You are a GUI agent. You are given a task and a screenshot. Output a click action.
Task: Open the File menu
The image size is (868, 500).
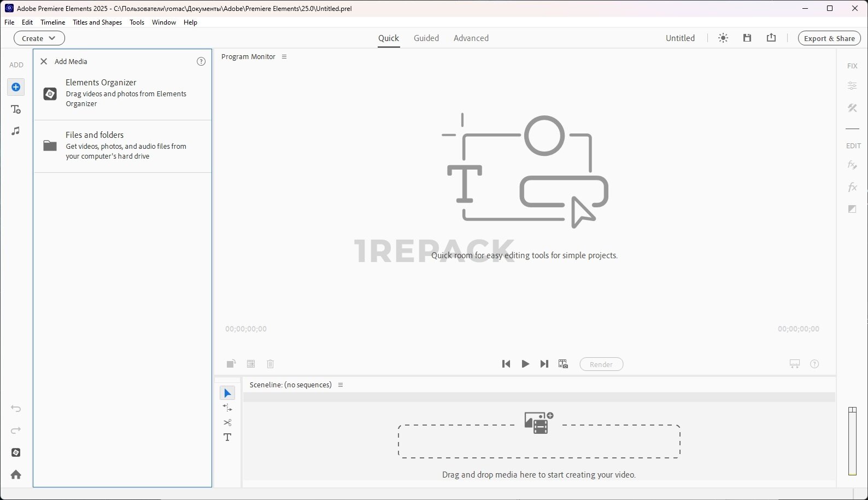click(9, 22)
